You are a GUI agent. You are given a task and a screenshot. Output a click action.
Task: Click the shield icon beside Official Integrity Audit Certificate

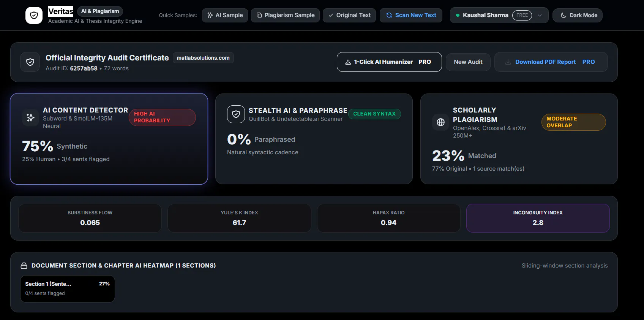click(x=30, y=62)
